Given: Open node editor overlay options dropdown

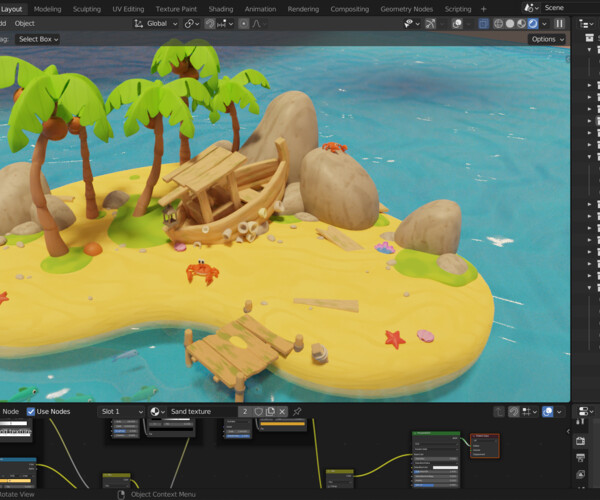Looking at the screenshot, I should (x=559, y=412).
